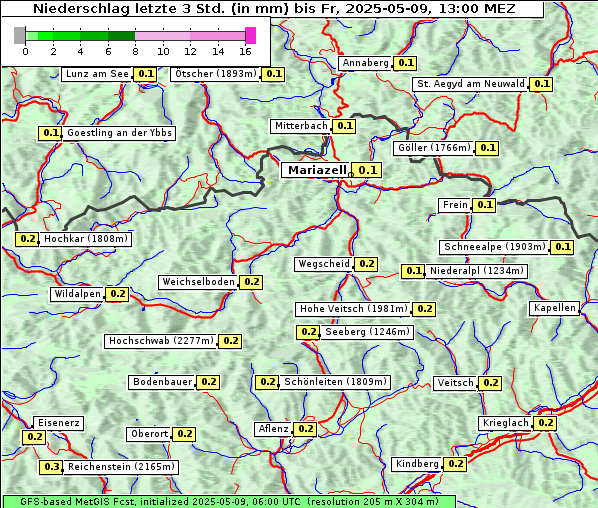Click the Lunz am See label
The width and height of the screenshot is (598, 508).
[x=97, y=74]
